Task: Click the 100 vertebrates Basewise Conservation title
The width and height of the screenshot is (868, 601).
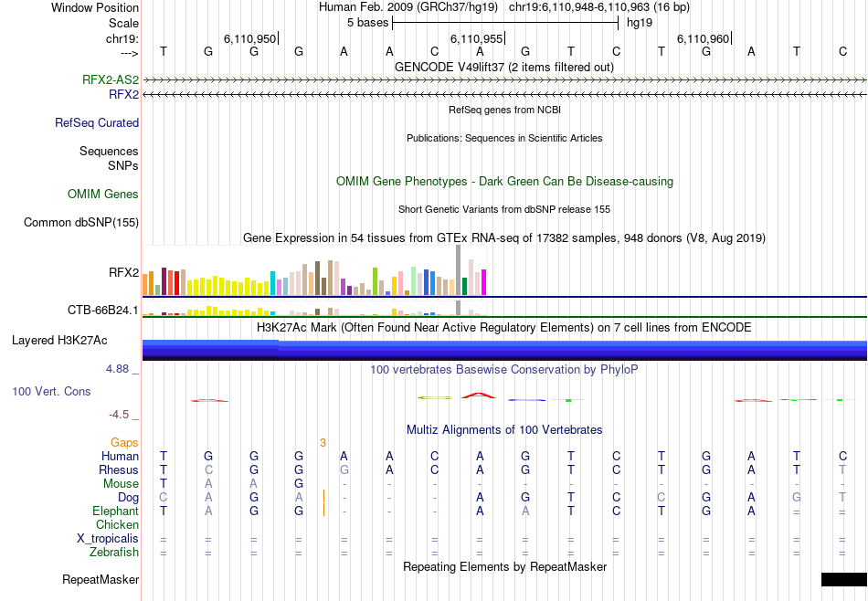Action: [x=503, y=369]
